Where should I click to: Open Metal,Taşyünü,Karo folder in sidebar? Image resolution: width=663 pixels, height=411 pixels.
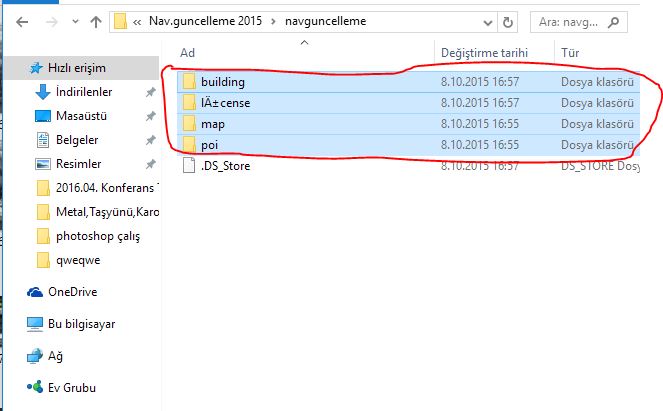click(x=107, y=212)
